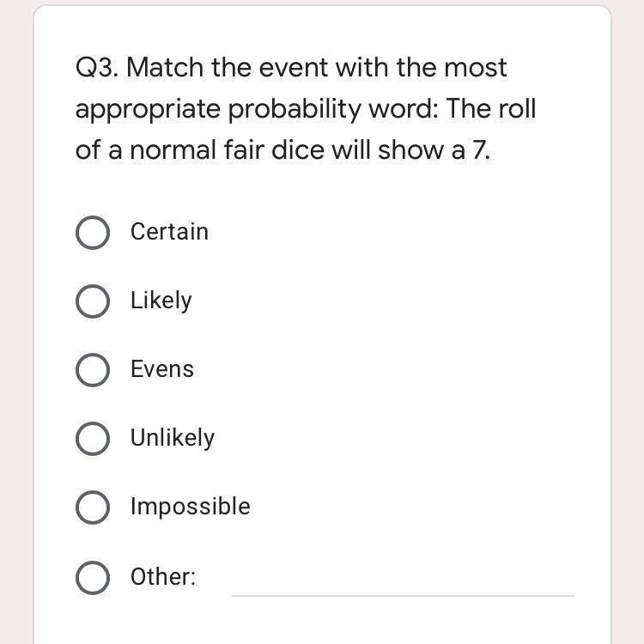Screen dimensions: 644x644
Task: Tap the 'Unlikely' answer label text
Action: pos(173,438)
